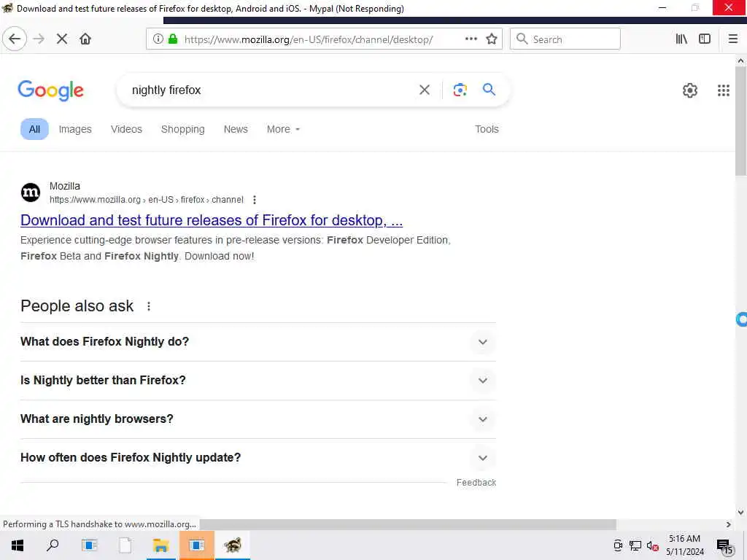The image size is (747, 560).
Task: Click the browser toolbar Search box
Action: coord(565,39)
